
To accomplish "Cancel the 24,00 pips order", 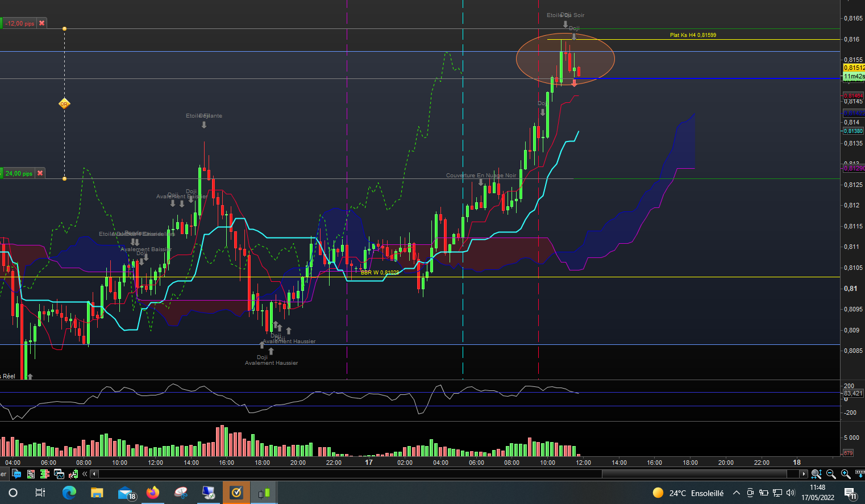I will (40, 173).
